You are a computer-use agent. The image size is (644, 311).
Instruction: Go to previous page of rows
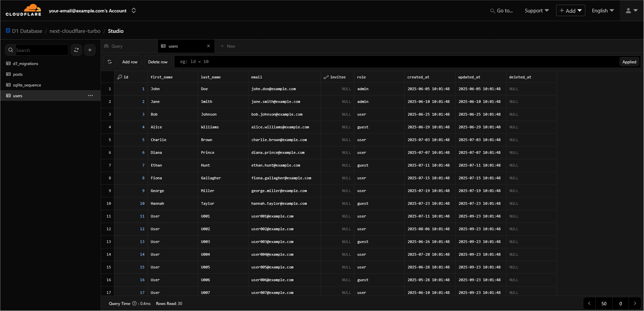(x=589, y=304)
